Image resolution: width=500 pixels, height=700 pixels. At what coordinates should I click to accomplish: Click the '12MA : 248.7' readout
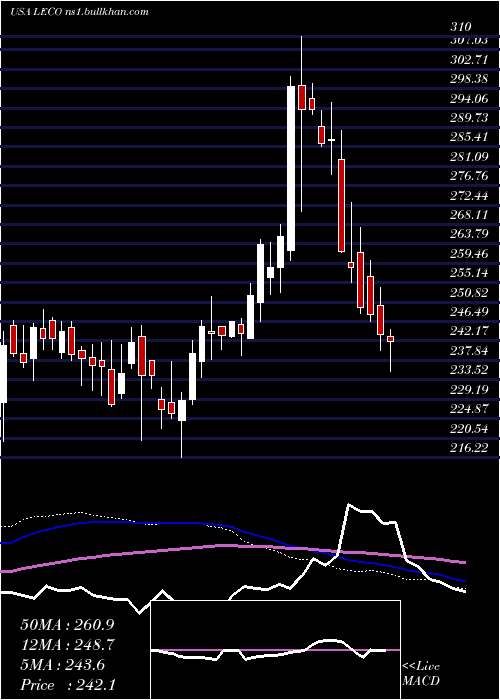68,644
